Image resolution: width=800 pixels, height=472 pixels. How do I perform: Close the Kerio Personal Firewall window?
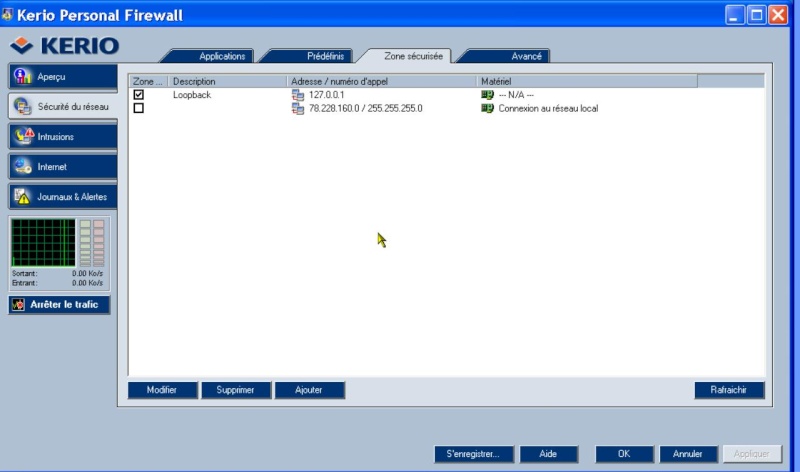click(778, 15)
